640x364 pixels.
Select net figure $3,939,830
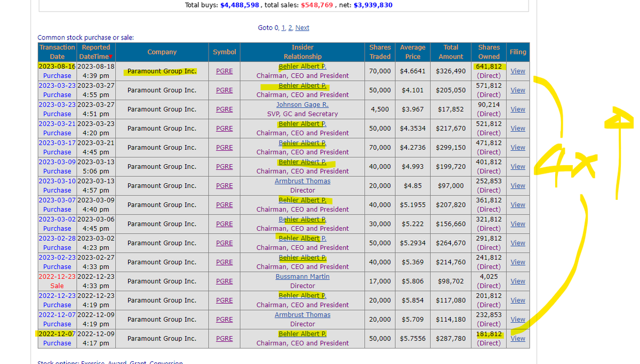[373, 5]
